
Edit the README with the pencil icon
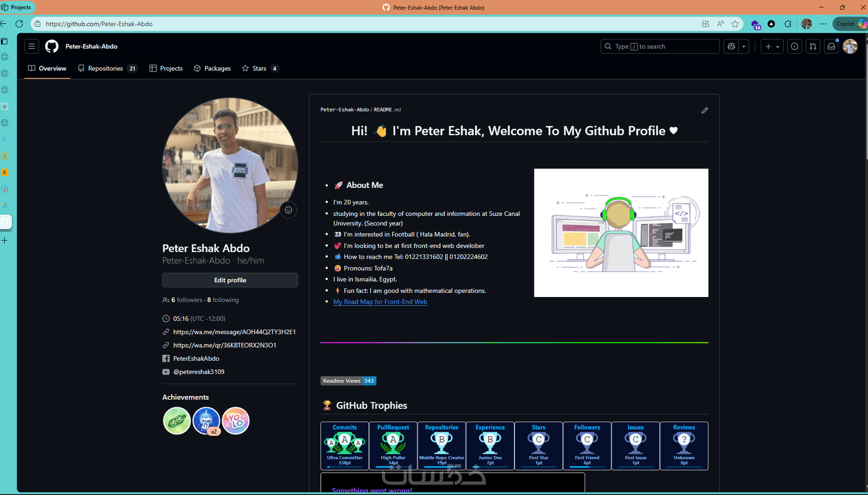tap(705, 110)
